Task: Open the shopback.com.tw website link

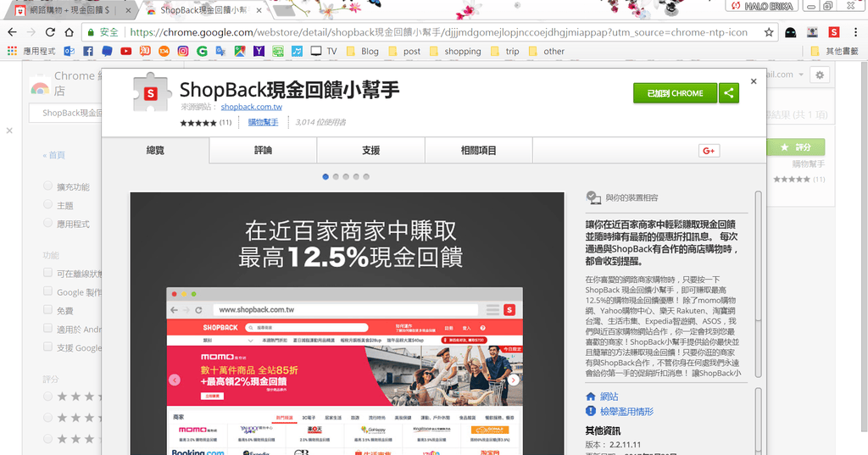Action: [251, 108]
